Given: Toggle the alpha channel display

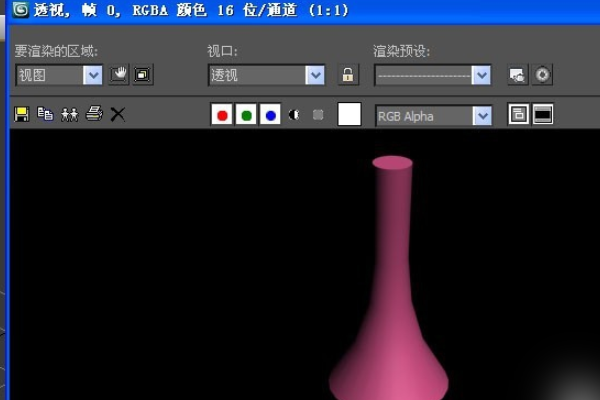Looking at the screenshot, I should pos(294,114).
